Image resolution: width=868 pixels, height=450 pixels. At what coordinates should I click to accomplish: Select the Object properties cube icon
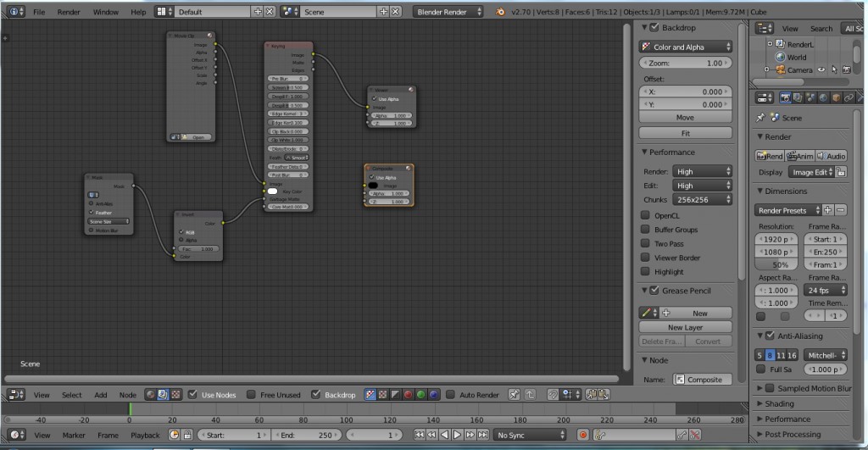[x=836, y=98]
